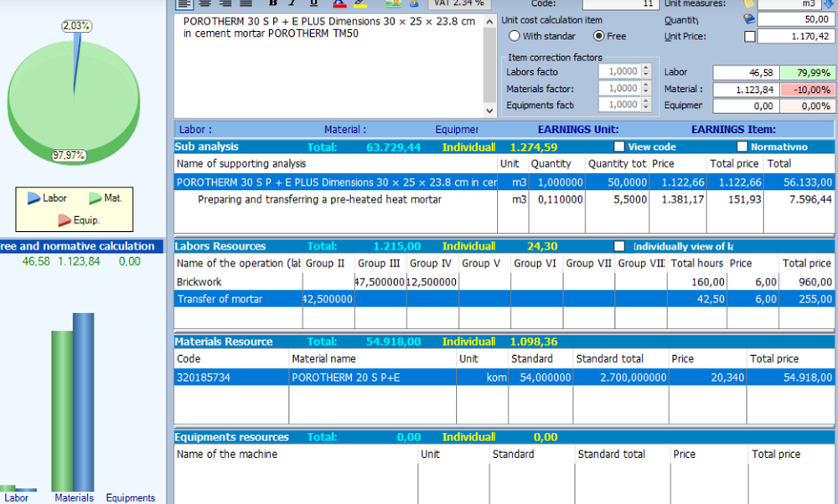Screen dimensions: 838x504
Task: Edit the Unit Price field 1.170,42
Action: (794, 36)
